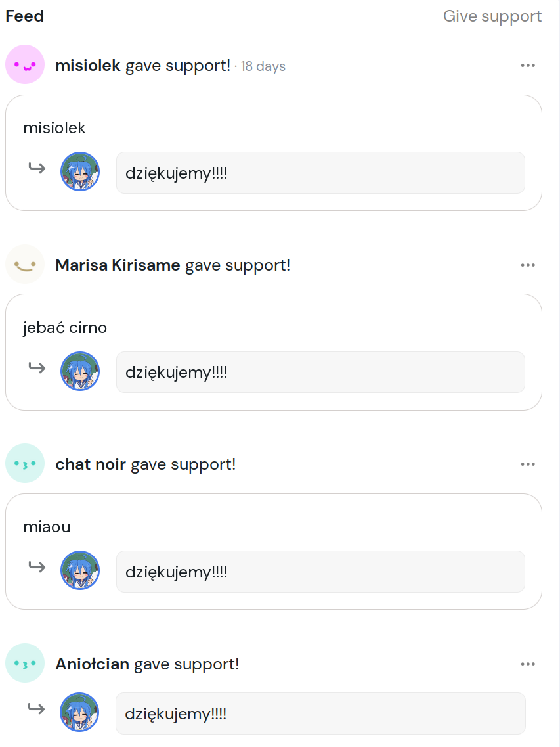Viewport: 560px width, 747px height.
Task: Click creator avatar under 'miaou' message
Action: click(80, 570)
